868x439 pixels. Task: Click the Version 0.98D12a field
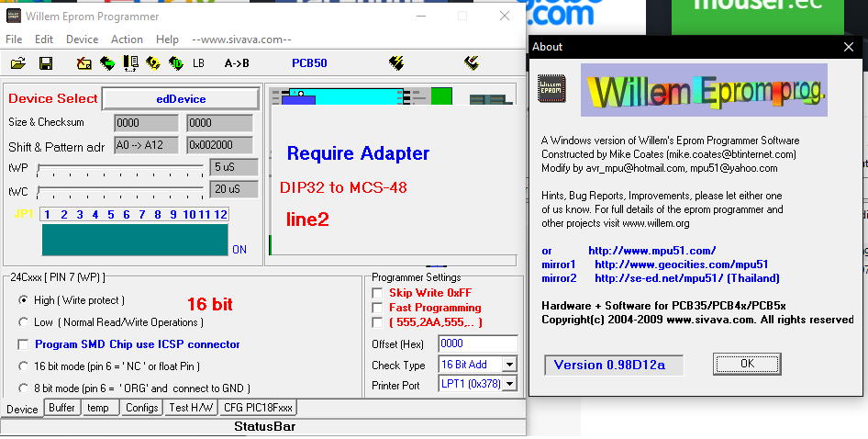613,366
